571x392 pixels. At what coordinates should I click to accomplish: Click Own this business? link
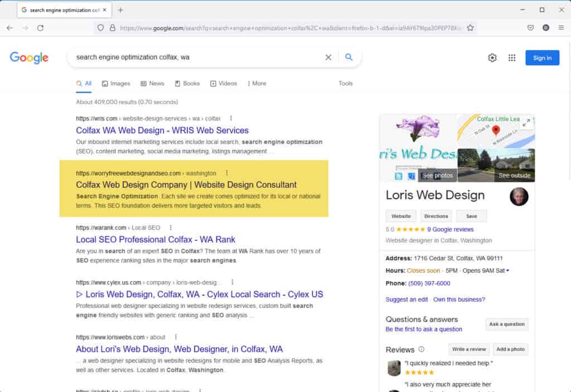click(x=459, y=299)
